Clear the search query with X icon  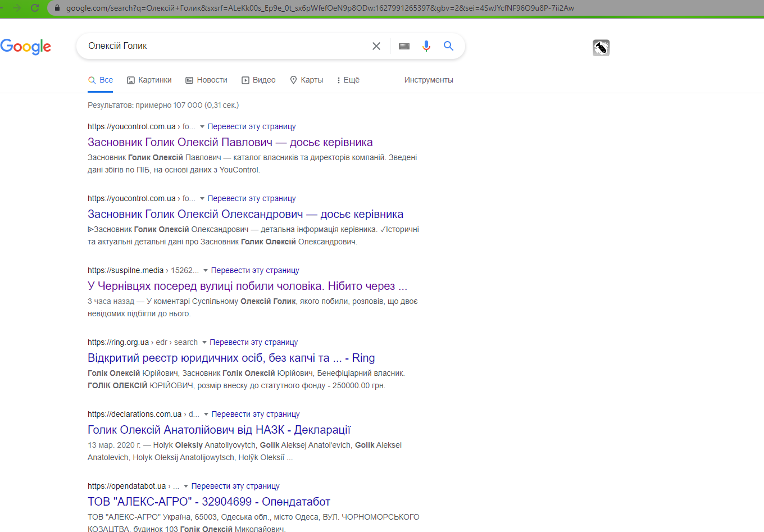[x=376, y=46]
